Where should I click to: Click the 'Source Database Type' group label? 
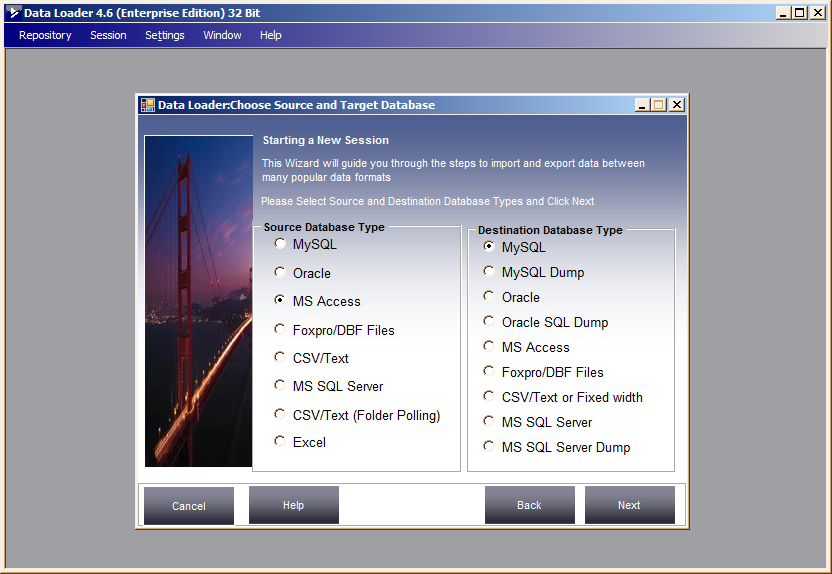pyautogui.click(x=324, y=227)
